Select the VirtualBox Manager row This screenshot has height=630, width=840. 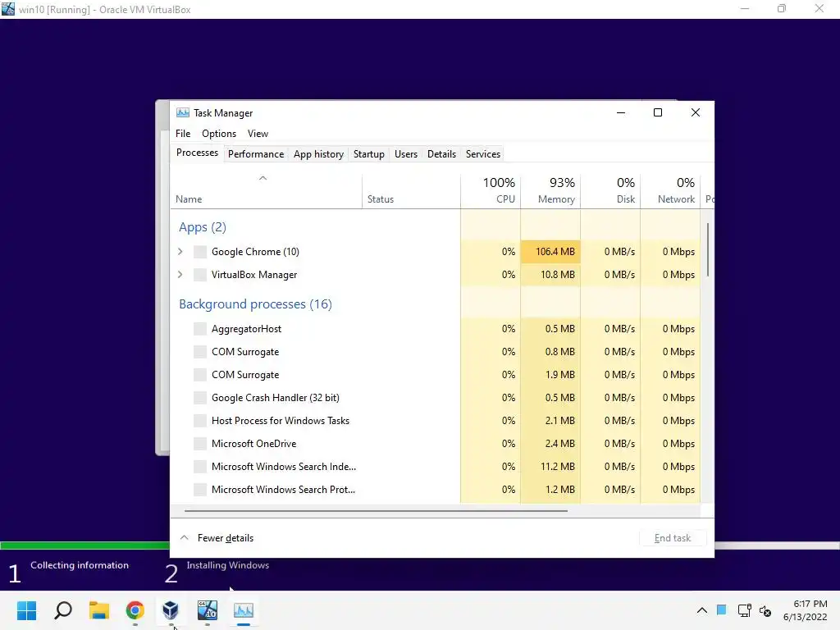click(436, 275)
